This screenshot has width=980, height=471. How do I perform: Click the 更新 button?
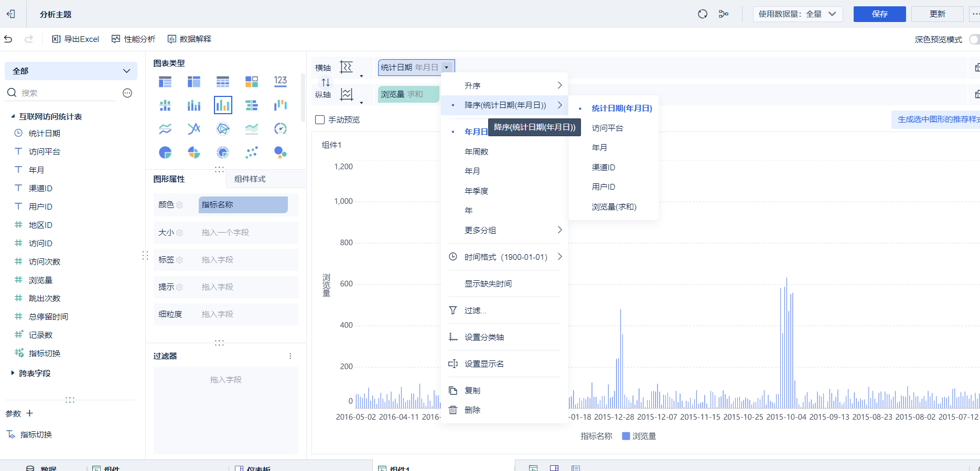pos(937,14)
